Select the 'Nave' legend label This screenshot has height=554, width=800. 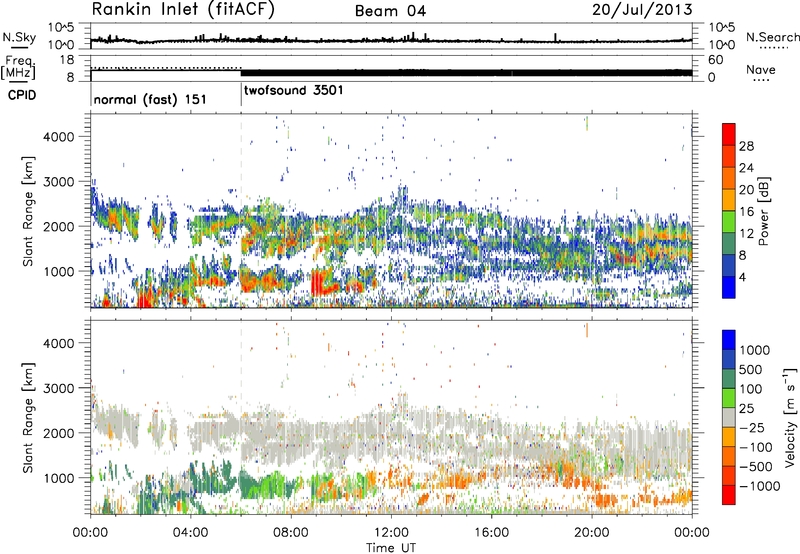[761, 69]
